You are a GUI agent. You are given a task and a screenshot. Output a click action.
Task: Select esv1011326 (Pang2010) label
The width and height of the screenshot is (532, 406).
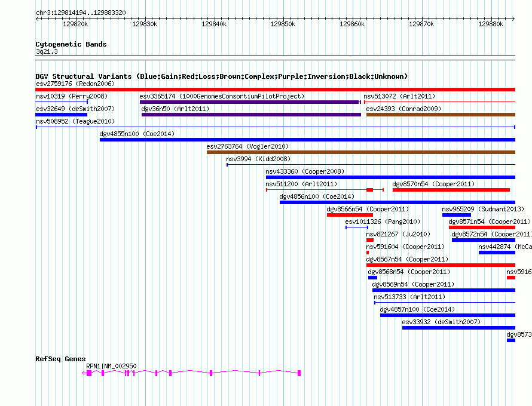(383, 222)
